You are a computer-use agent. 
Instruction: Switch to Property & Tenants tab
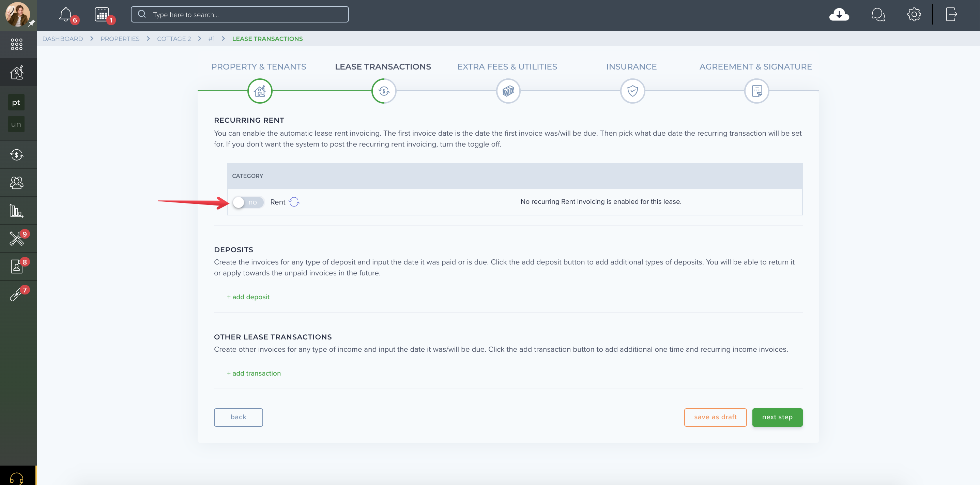tap(259, 66)
